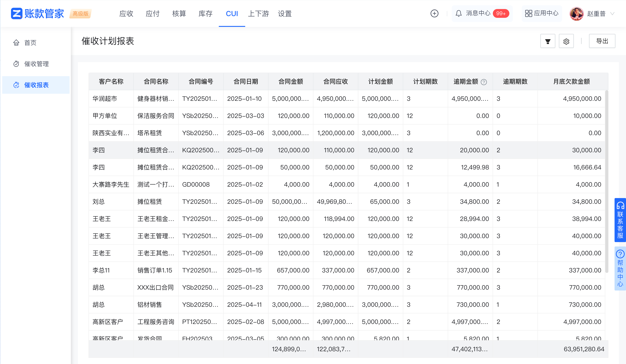Open the application center grid icon
This screenshot has height=364, width=626.
(x=528, y=13)
